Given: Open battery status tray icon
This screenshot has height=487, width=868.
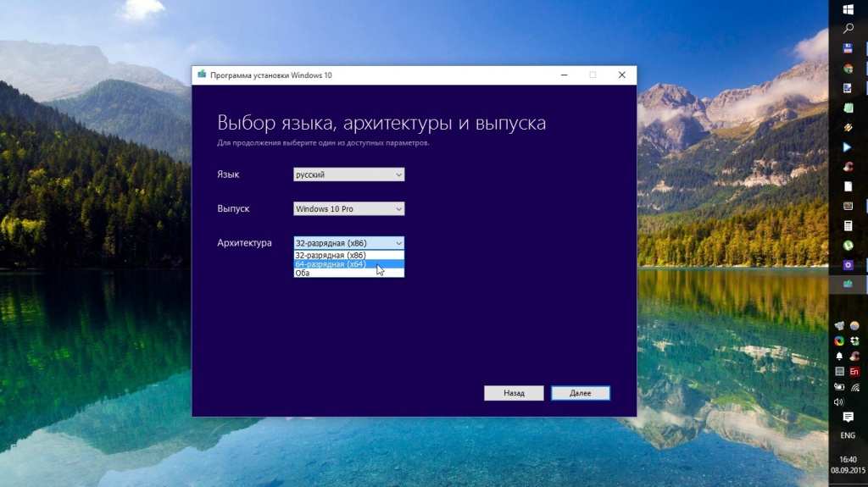Looking at the screenshot, I should click(x=840, y=387).
